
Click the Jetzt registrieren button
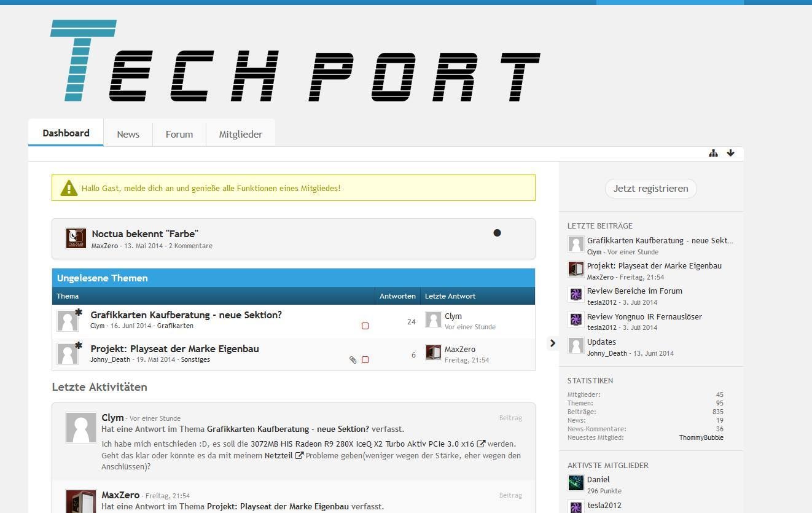650,189
